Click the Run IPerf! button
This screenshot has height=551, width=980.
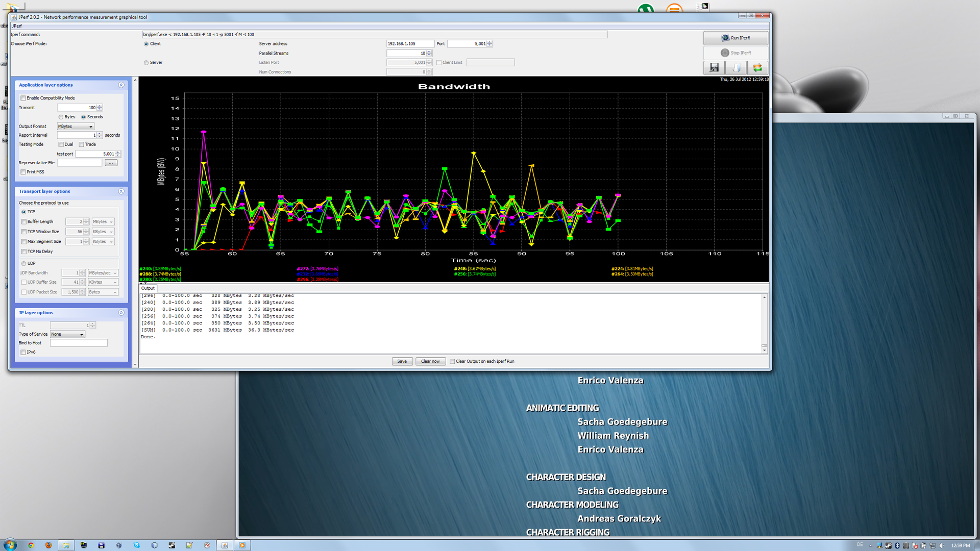[x=736, y=38]
